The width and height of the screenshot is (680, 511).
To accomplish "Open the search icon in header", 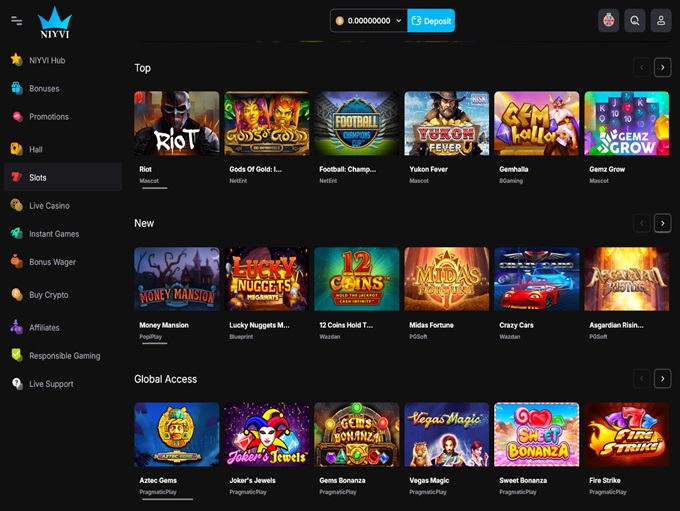I will coord(634,20).
